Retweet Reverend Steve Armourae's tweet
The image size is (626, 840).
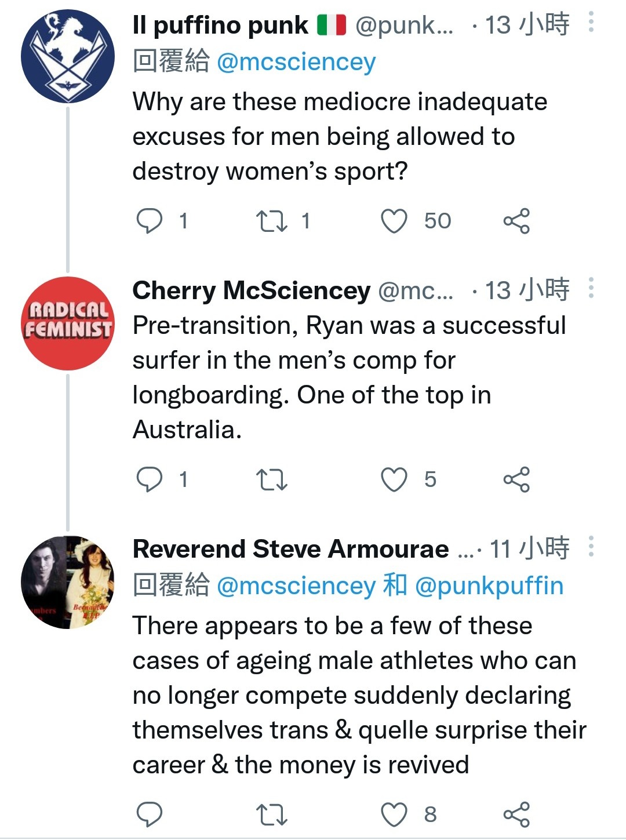[272, 814]
